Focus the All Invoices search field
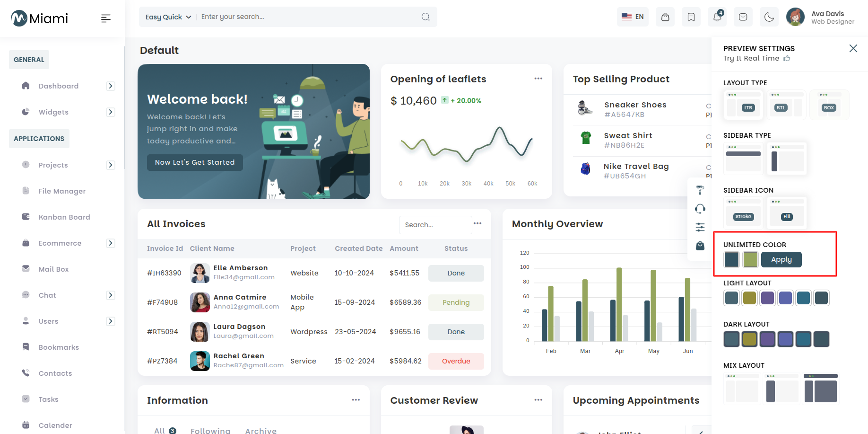868x434 pixels. [x=435, y=225]
